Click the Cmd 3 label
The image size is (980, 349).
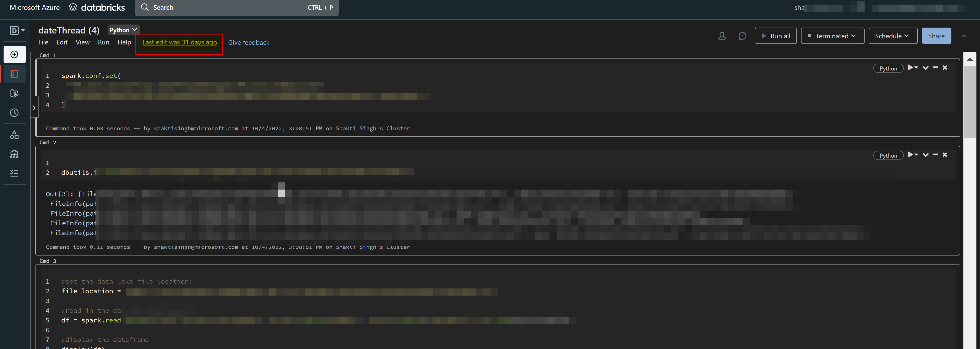click(x=48, y=261)
